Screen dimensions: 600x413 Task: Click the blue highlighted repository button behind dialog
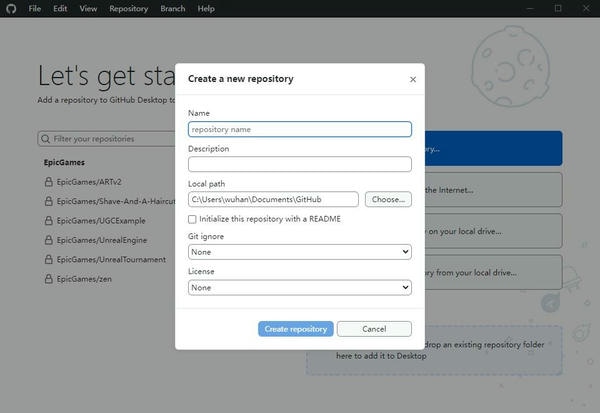pos(493,149)
